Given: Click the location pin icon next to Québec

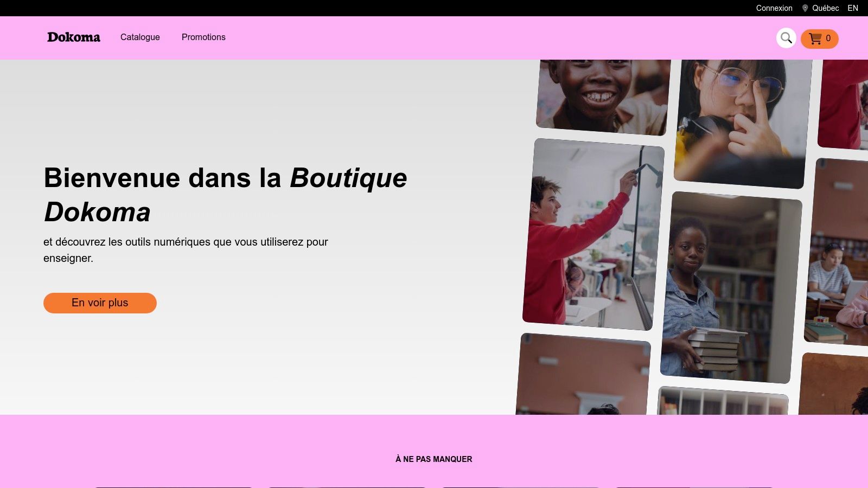Looking at the screenshot, I should (805, 8).
